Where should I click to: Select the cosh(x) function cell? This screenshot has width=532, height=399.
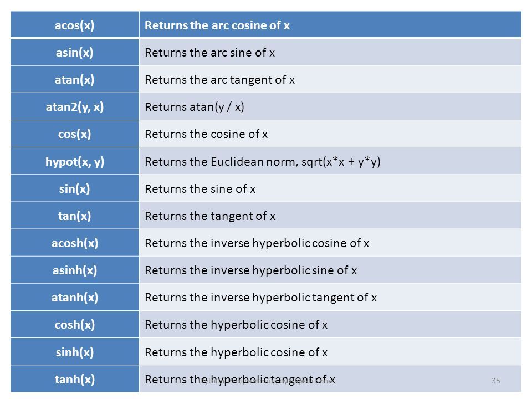click(x=75, y=324)
